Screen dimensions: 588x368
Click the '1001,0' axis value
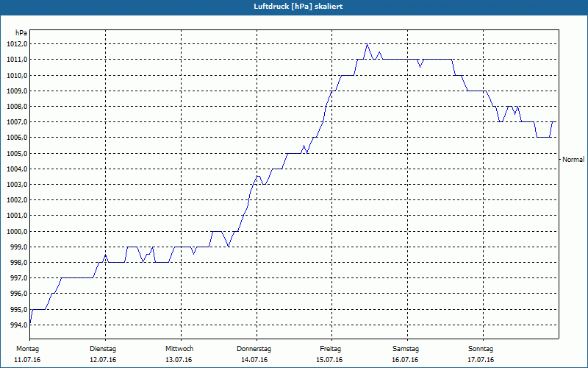[x=17, y=216]
